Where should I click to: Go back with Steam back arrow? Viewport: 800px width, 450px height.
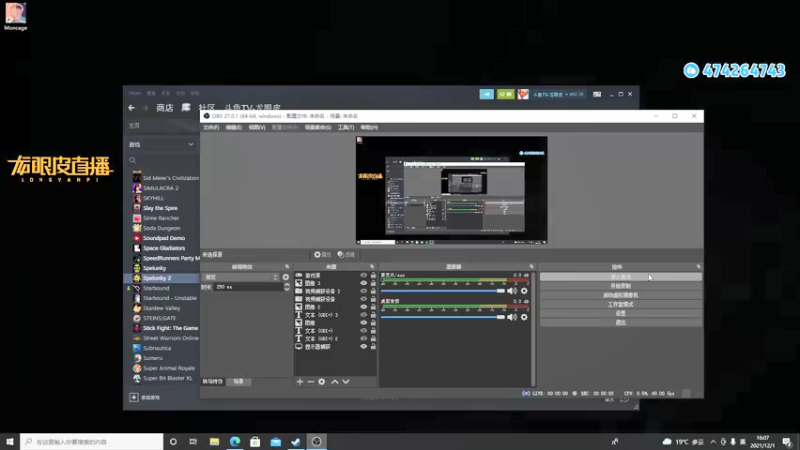pyautogui.click(x=132, y=108)
